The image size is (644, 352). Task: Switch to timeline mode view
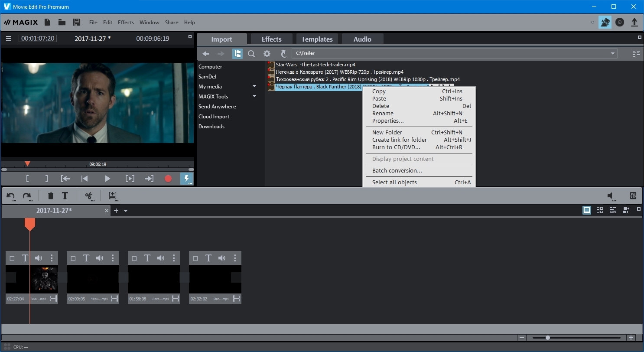613,210
